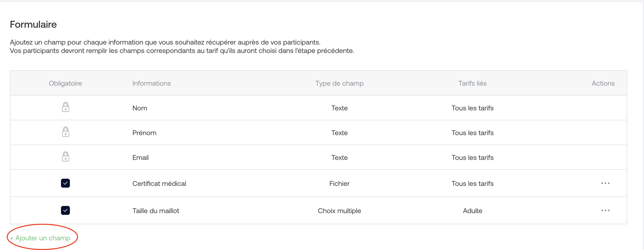Click the Type de champ header
The image size is (644, 250).
(x=339, y=83)
